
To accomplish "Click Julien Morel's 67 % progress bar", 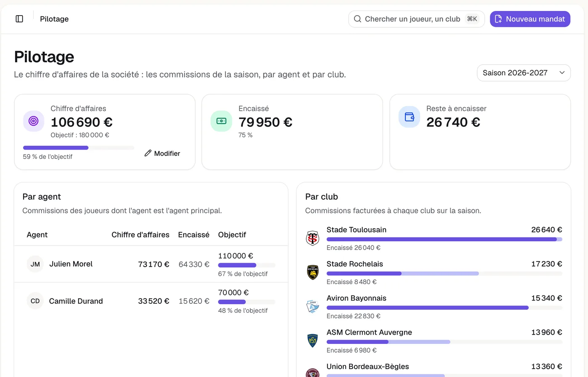I will [247, 265].
